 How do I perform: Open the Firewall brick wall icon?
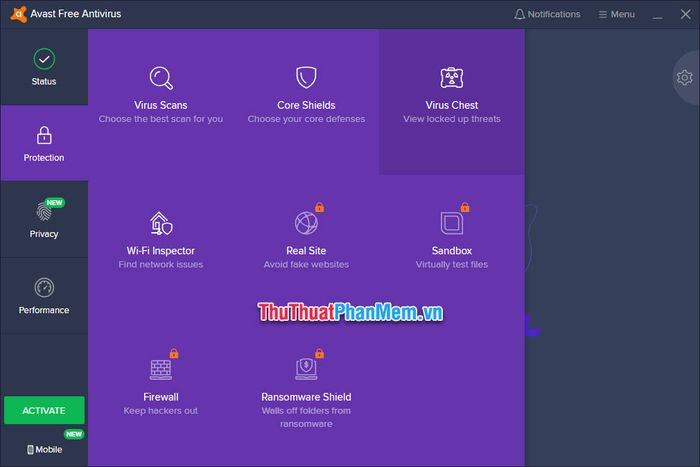click(x=161, y=369)
